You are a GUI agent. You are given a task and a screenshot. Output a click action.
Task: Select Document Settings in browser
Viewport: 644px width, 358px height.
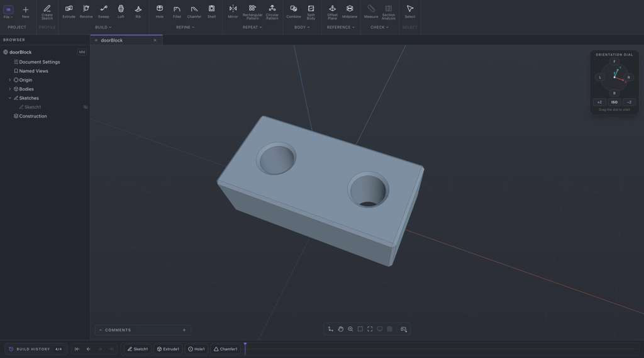tap(40, 62)
